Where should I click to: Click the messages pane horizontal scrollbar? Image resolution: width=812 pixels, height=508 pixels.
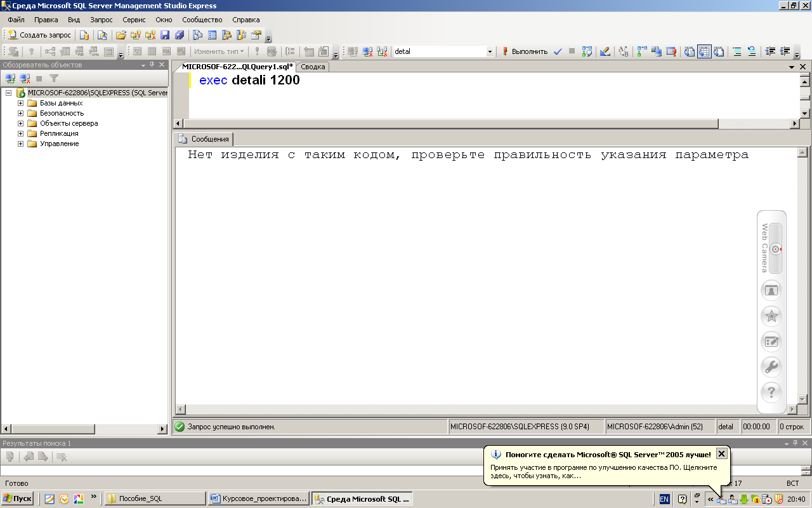point(486,410)
